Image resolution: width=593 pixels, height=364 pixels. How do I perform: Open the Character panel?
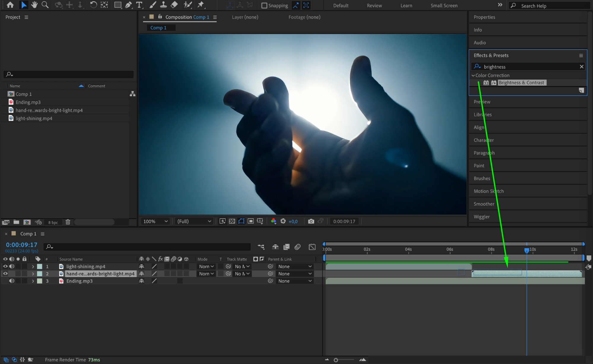(484, 140)
